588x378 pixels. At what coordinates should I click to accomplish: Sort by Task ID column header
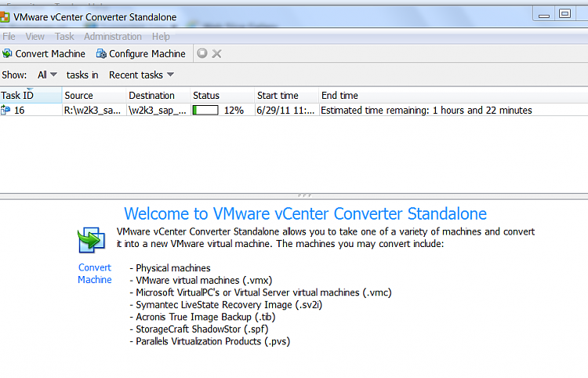(x=31, y=95)
